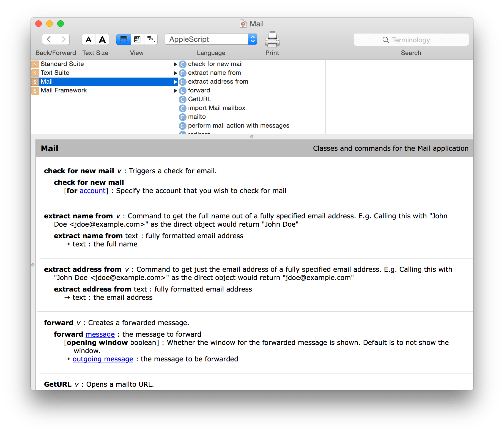Zoom the window with the green button
504x434 pixels.
point(61,24)
